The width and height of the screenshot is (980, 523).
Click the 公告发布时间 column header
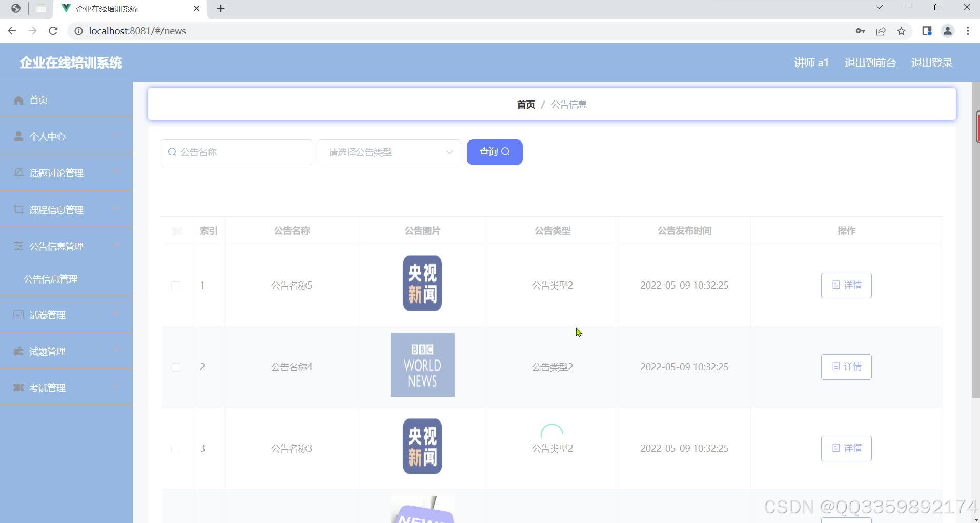click(684, 231)
